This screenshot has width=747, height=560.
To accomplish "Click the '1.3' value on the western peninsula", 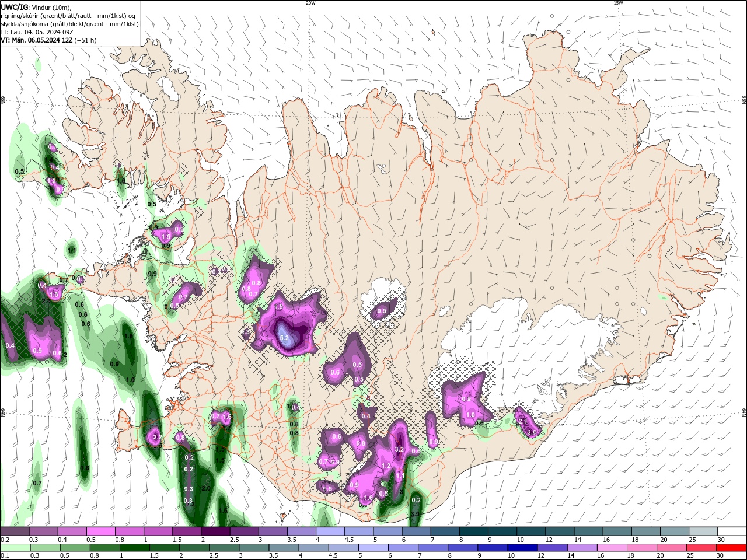I will click(x=54, y=295).
